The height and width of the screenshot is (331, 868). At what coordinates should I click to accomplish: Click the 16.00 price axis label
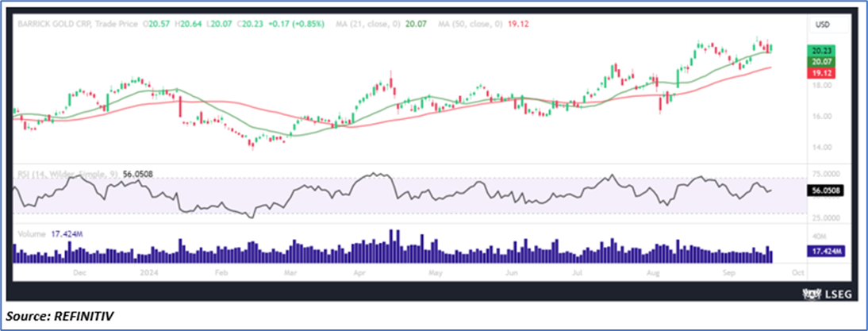point(821,117)
